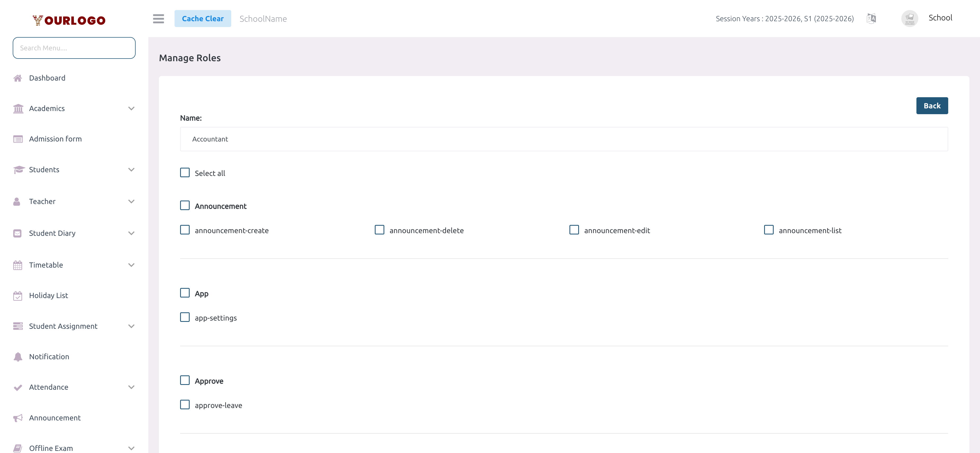Navigate to the Holiday List menu entry
980x453 pixels.
[48, 296]
